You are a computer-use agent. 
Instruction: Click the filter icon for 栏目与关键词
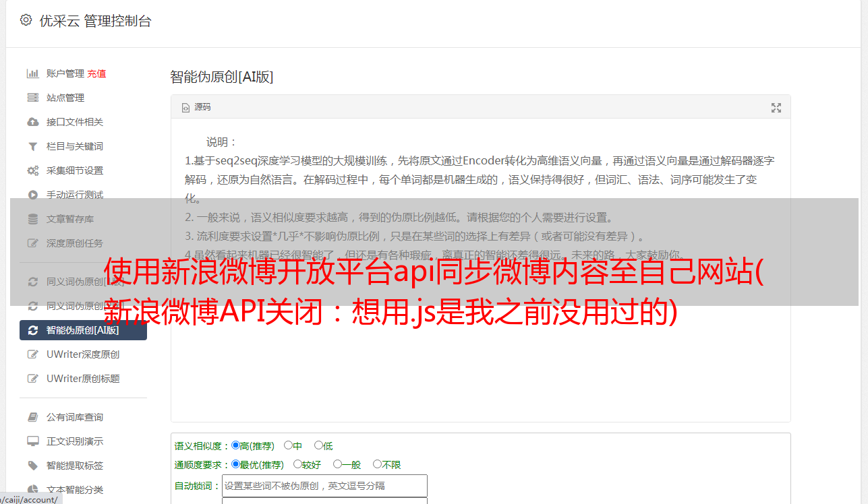pos(32,146)
